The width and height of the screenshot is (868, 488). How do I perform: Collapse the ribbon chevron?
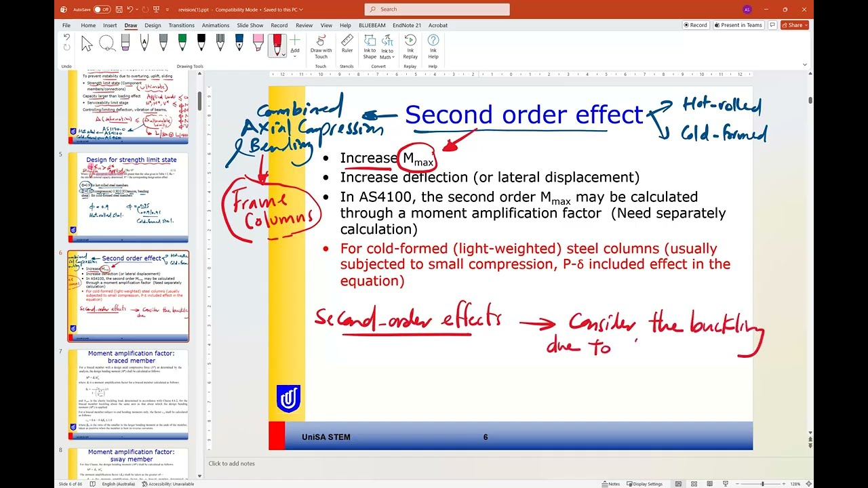pos(805,65)
